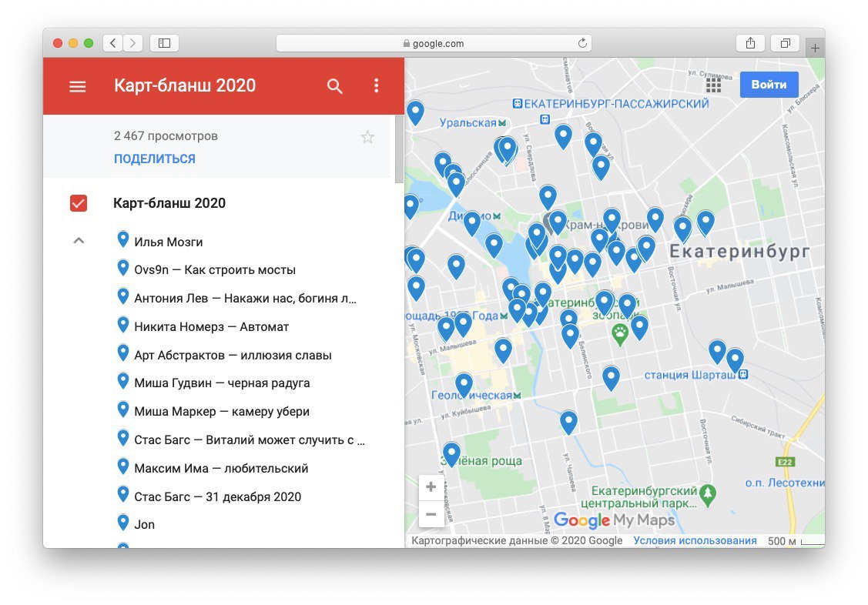868x605 pixels.
Task: Open the hamburger menu in red header
Action: tap(78, 86)
